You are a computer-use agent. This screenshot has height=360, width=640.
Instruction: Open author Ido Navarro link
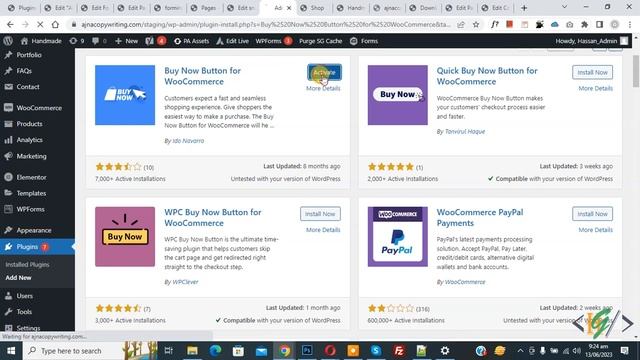point(188,140)
